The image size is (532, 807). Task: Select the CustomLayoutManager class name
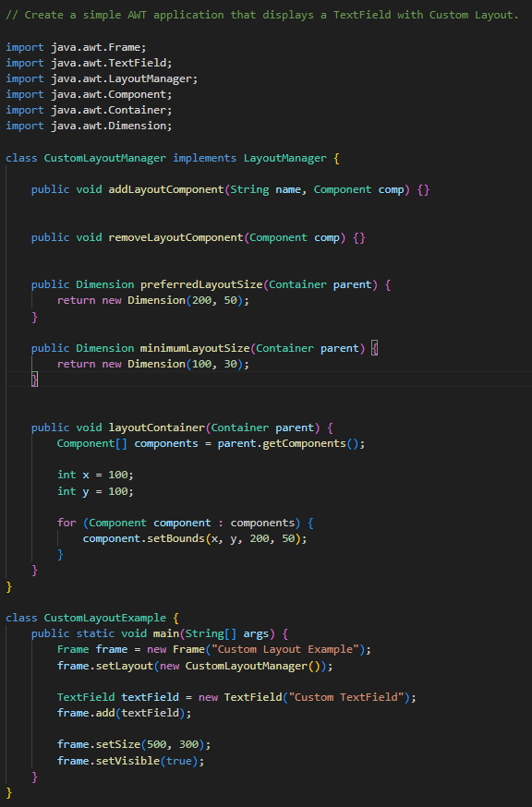point(105,158)
